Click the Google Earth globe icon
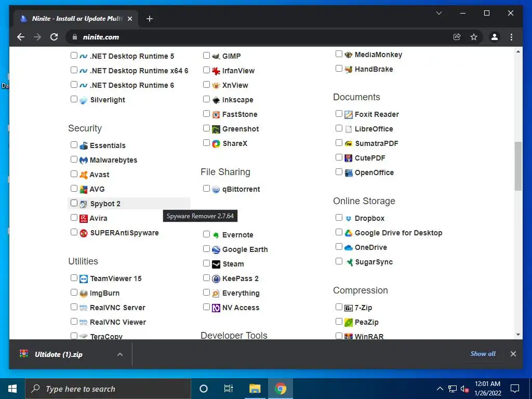The width and height of the screenshot is (532, 399). 216,250
